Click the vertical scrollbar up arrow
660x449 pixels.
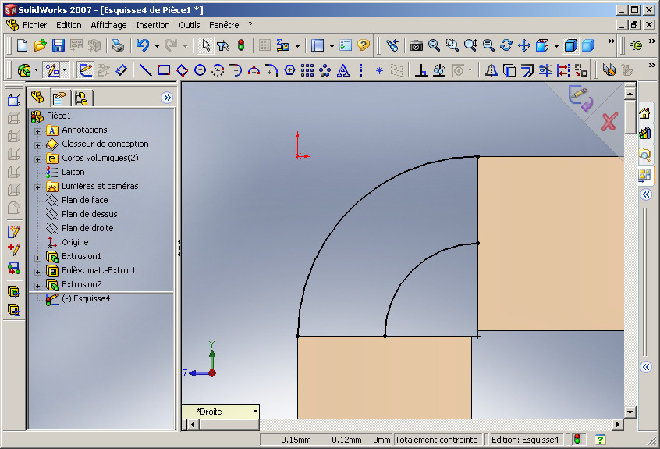point(630,93)
